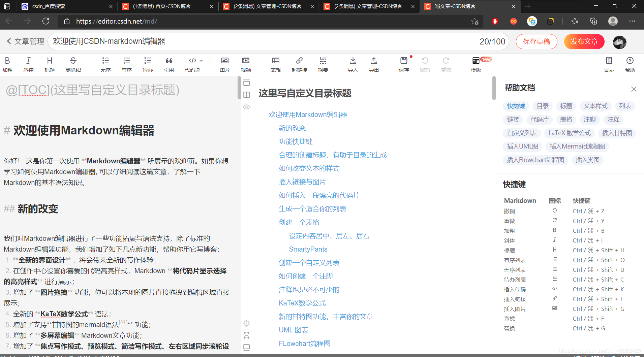Screen dimensions: 644x357
Task: Select the 插入甘特图 help tag
Action: (617, 133)
